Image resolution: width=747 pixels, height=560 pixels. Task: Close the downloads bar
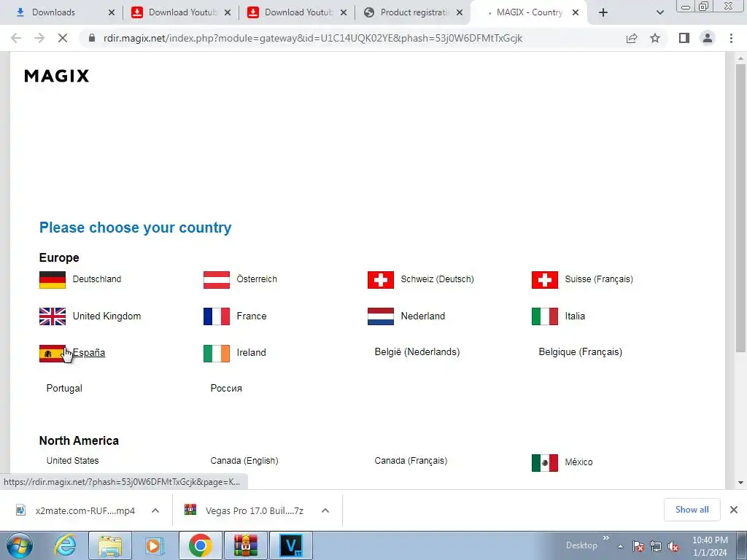(734, 510)
